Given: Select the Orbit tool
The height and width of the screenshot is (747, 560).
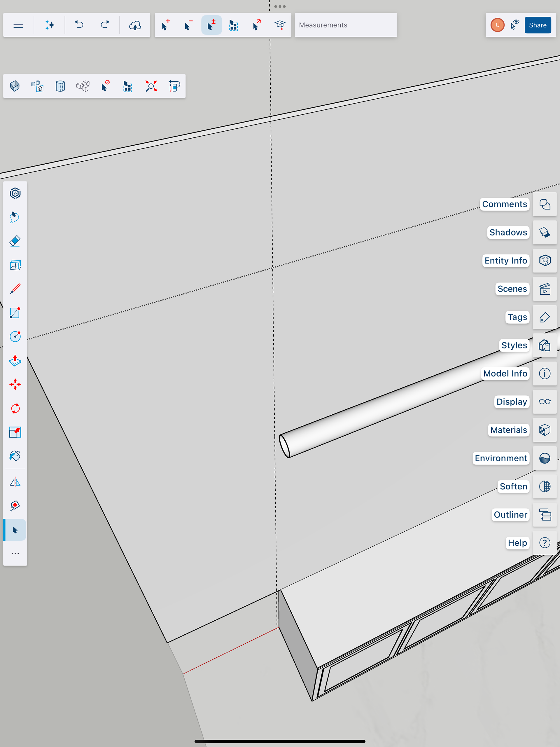Looking at the screenshot, I should pos(15,193).
